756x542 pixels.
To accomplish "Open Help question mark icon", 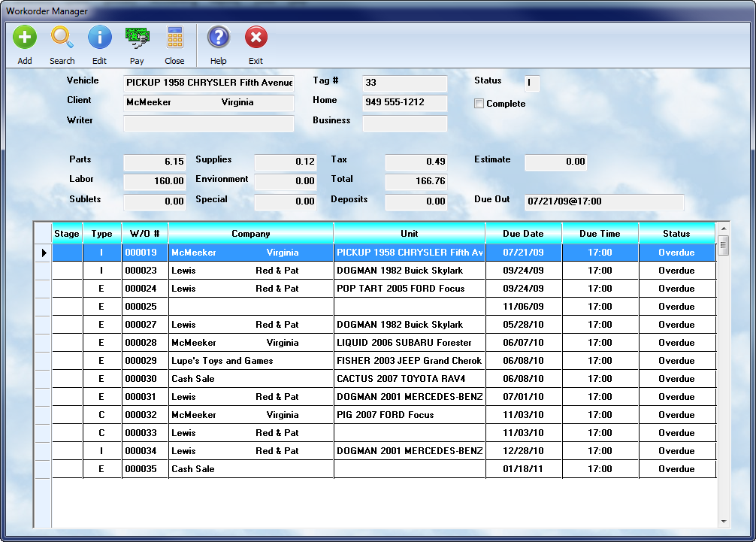I will pos(218,38).
